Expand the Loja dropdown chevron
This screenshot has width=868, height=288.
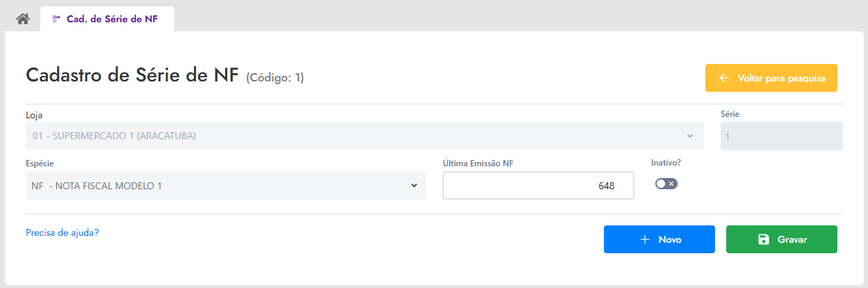[x=690, y=136]
